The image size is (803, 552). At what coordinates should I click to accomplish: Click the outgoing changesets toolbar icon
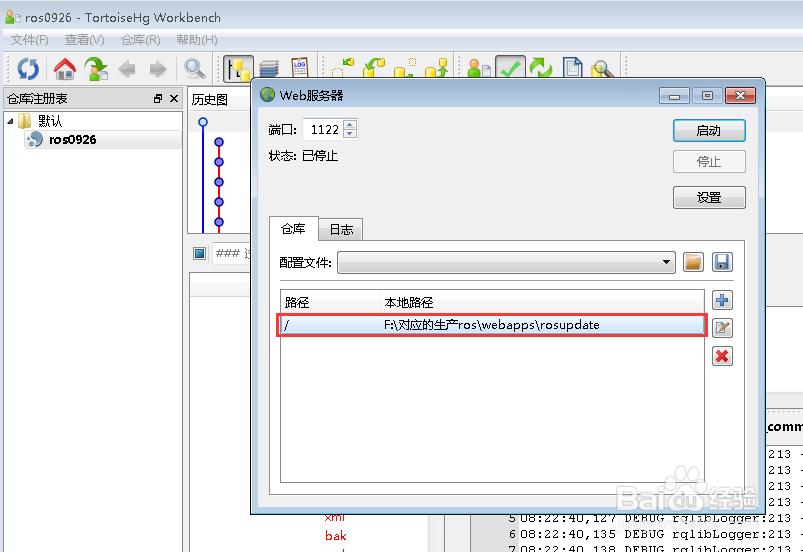(x=405, y=68)
